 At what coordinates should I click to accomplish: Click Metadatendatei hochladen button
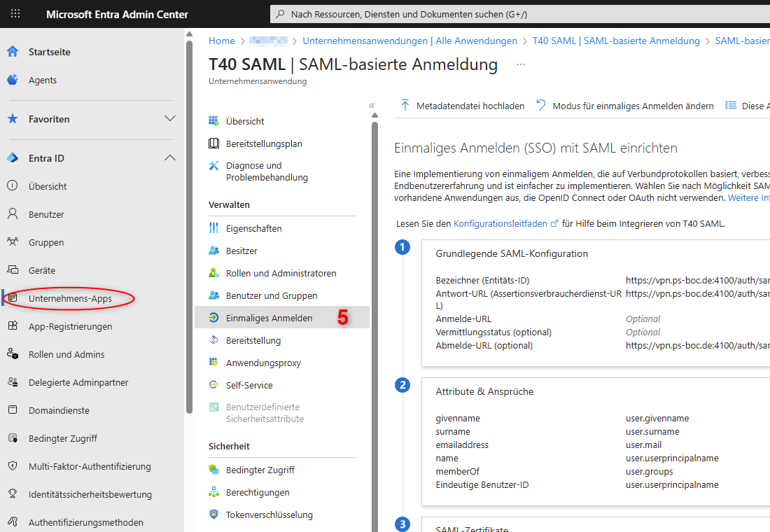click(x=463, y=106)
